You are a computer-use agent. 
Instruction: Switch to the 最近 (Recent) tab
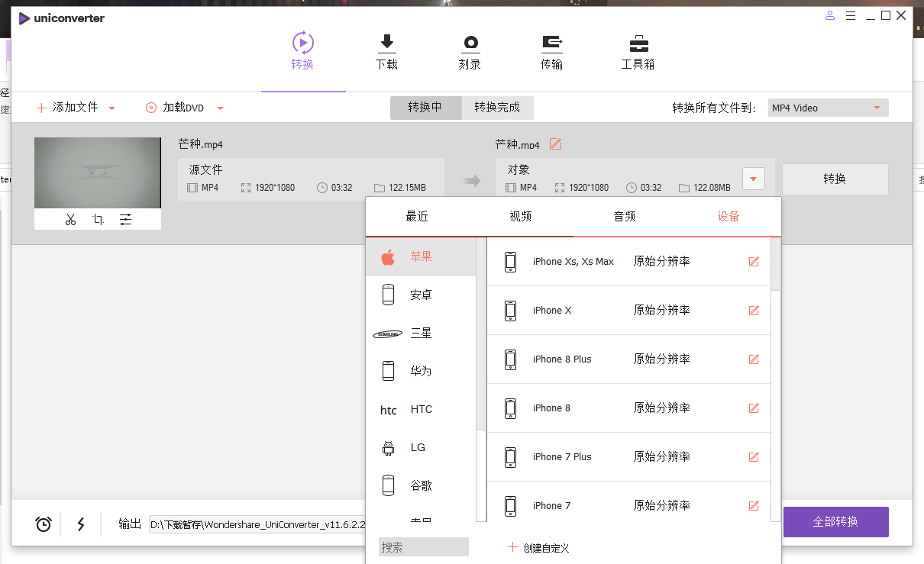[417, 217]
